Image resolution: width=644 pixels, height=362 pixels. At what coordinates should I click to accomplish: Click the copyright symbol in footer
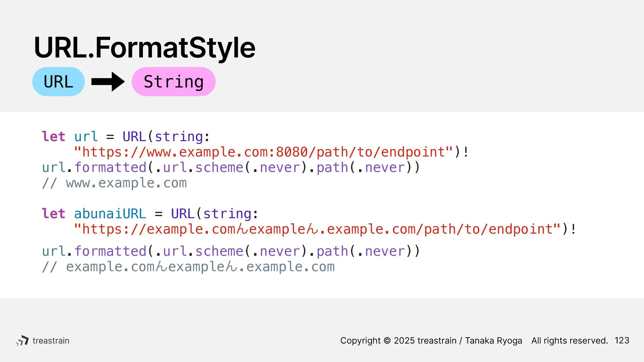[x=387, y=341]
